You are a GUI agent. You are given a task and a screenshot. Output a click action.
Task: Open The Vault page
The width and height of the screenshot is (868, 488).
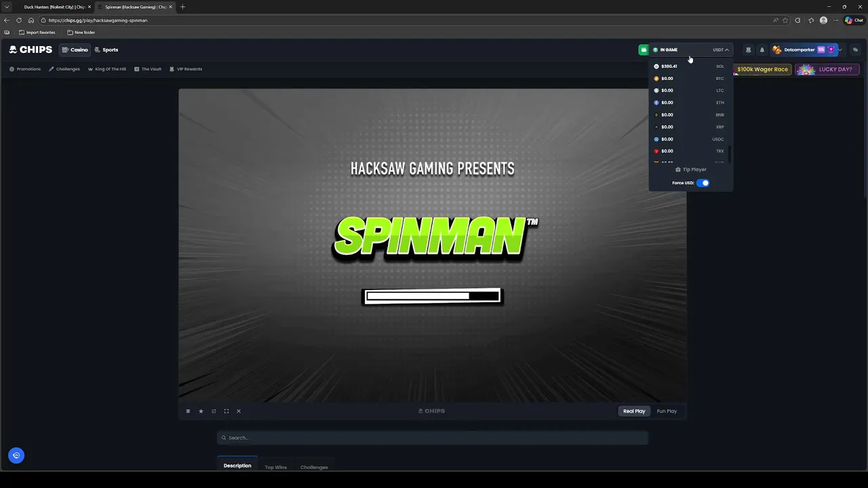148,69
